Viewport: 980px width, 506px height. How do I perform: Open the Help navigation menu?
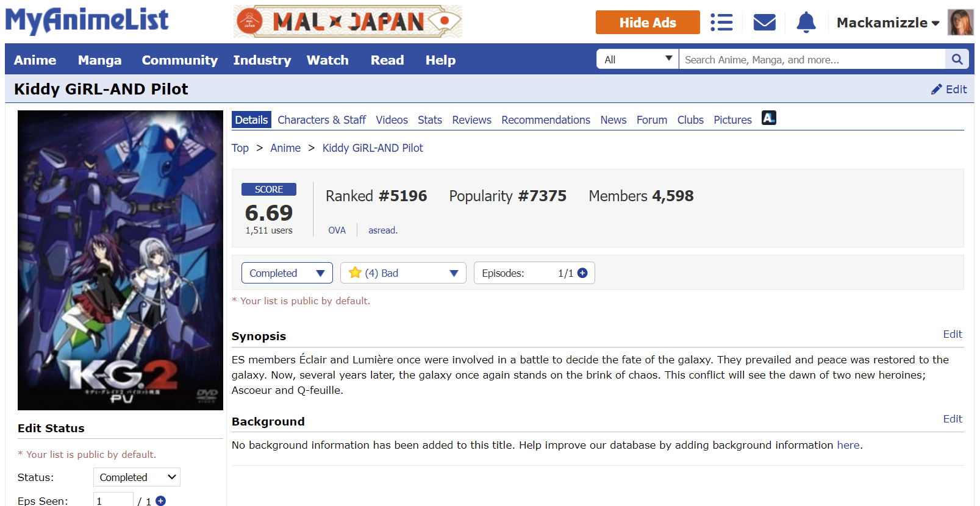(440, 60)
